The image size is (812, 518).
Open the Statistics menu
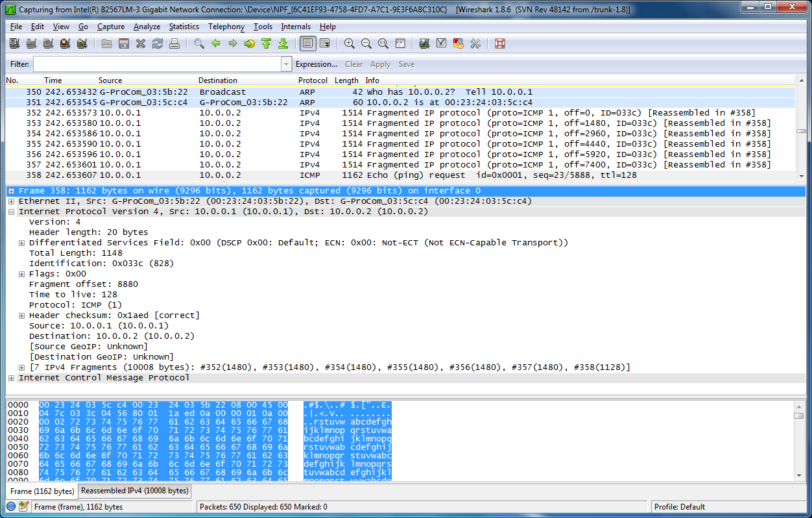[184, 27]
